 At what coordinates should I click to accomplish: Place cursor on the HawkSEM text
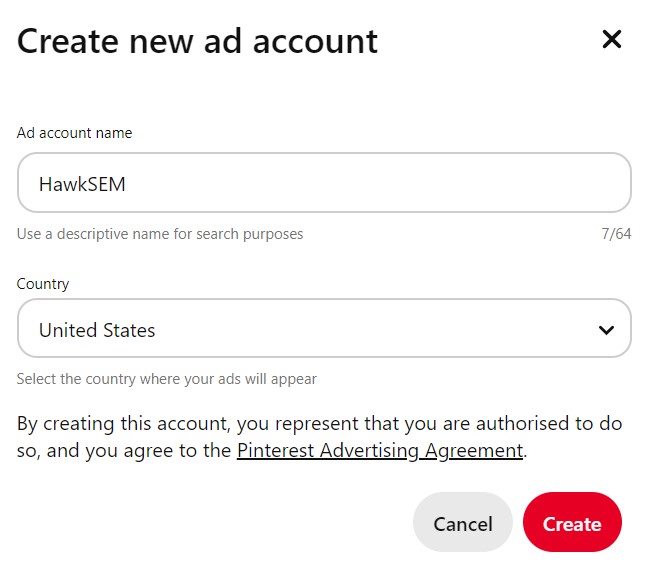(x=82, y=184)
